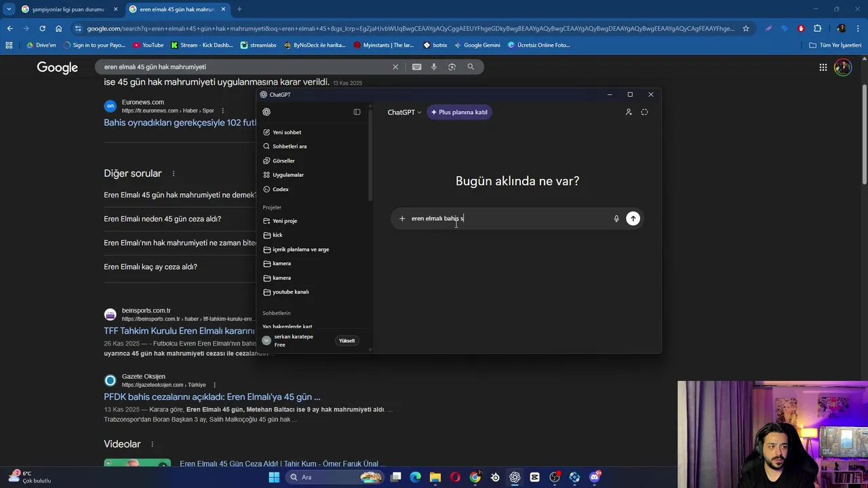Open Euronews result three-dot menu
Viewport: 868px width, 488px height.
point(222,110)
